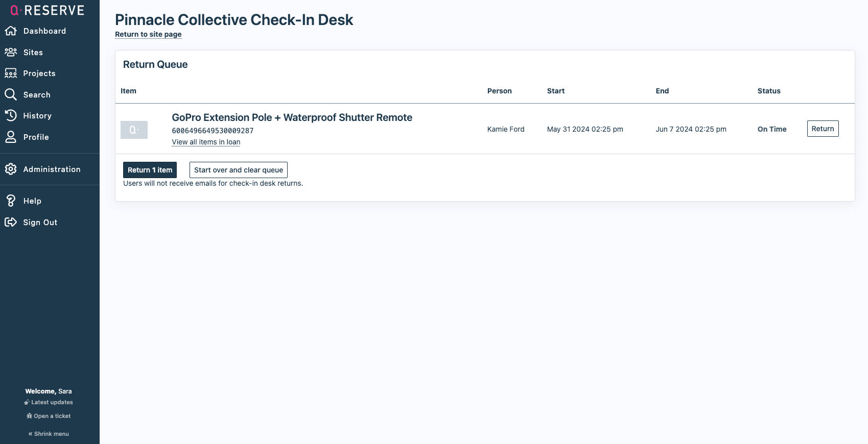The height and width of the screenshot is (444, 868).
Task: Click the History clock icon
Action: (x=11, y=116)
